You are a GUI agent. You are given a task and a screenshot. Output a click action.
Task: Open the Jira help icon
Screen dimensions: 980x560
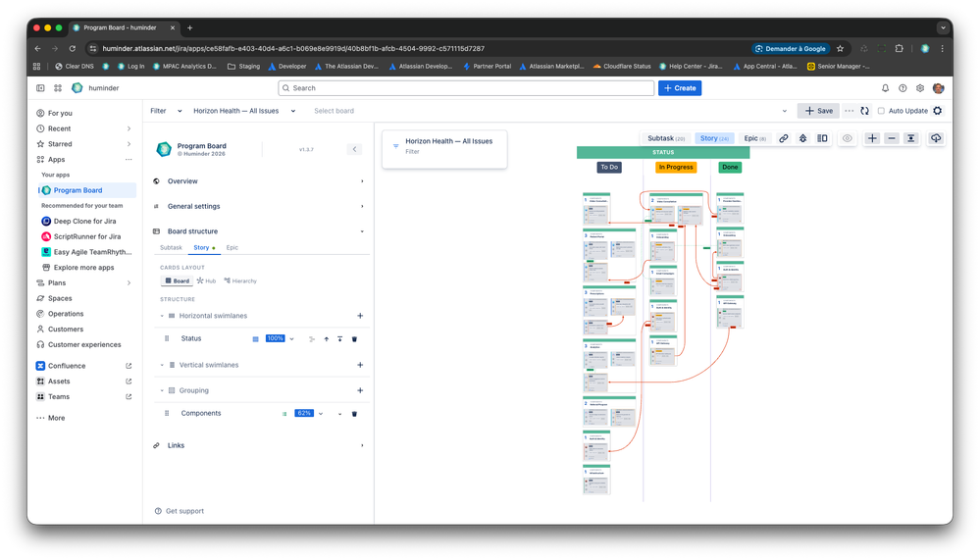(903, 88)
